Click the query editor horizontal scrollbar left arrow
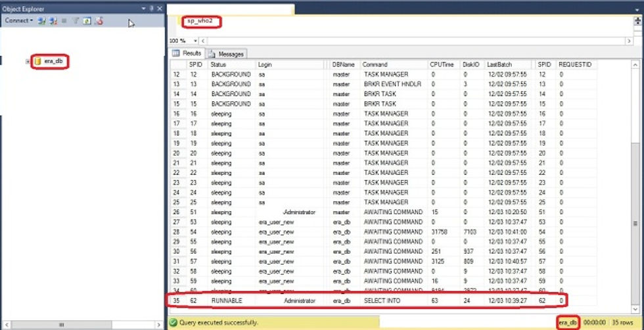644x330 pixels. [203, 41]
